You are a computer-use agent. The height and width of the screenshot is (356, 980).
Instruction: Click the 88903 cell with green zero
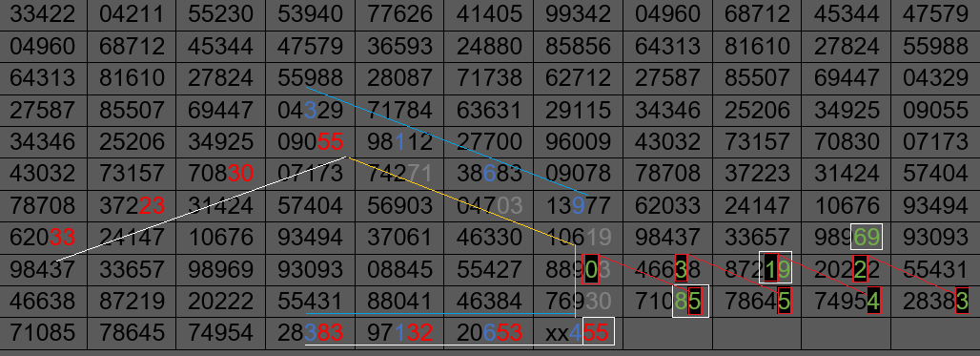(x=578, y=270)
